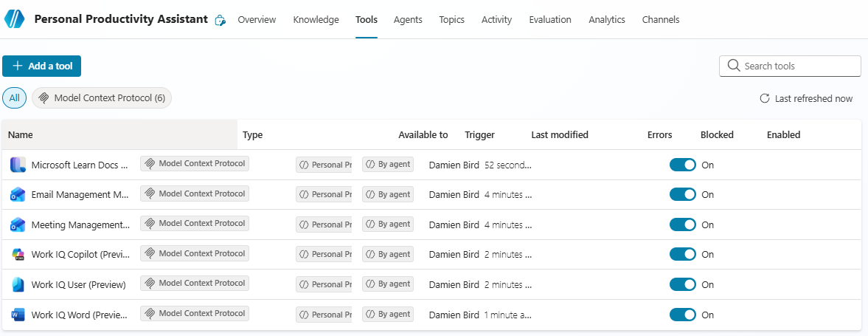Disable the Work IQ Copilot toggle

683,255
